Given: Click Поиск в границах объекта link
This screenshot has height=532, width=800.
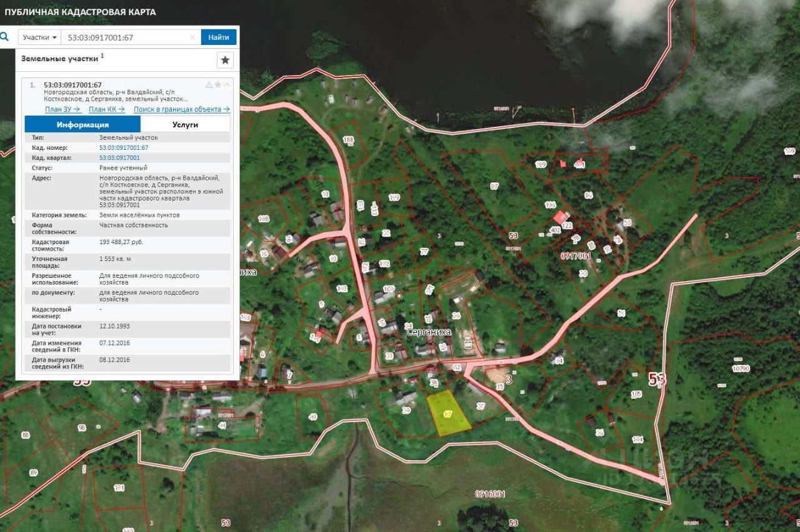Looking at the screenshot, I should [x=181, y=109].
